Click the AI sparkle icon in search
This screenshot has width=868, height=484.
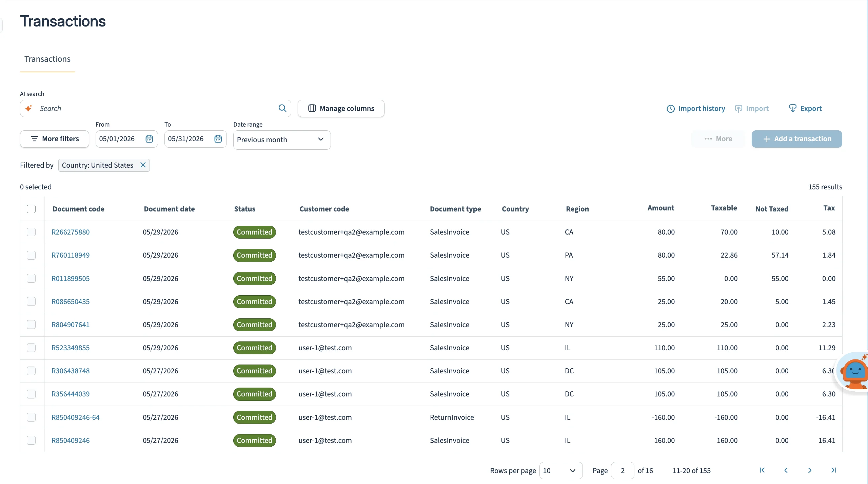[29, 108]
